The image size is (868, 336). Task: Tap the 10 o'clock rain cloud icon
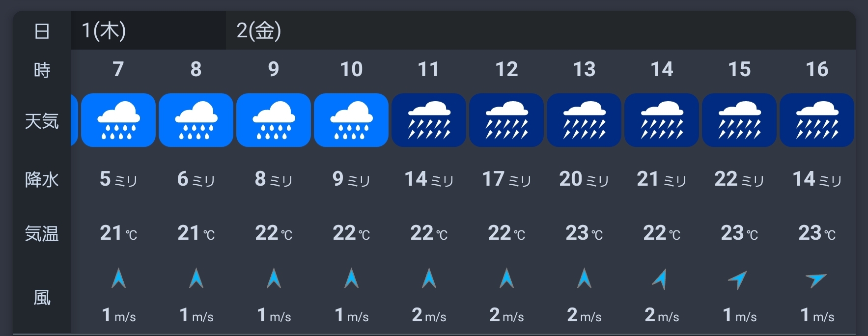[351, 120]
